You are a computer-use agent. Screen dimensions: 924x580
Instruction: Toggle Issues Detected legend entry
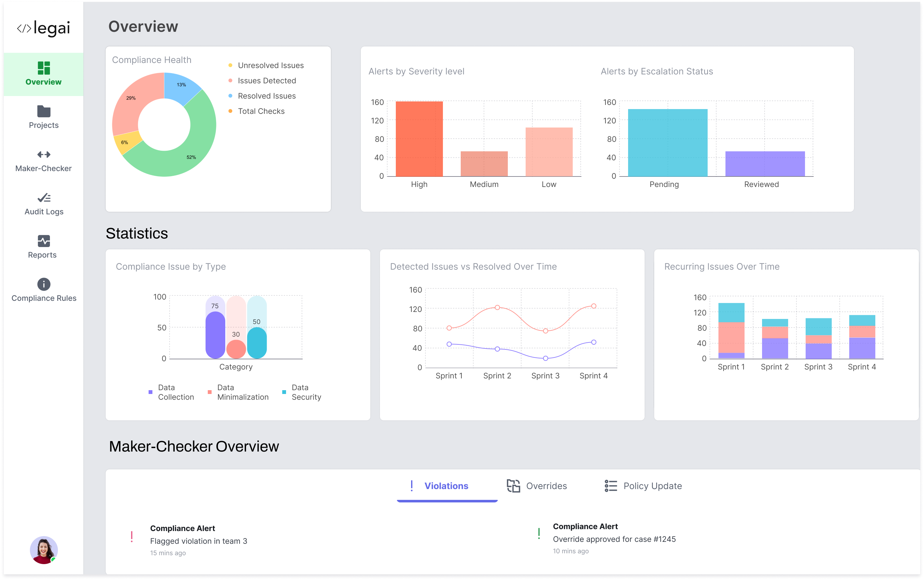(262, 80)
